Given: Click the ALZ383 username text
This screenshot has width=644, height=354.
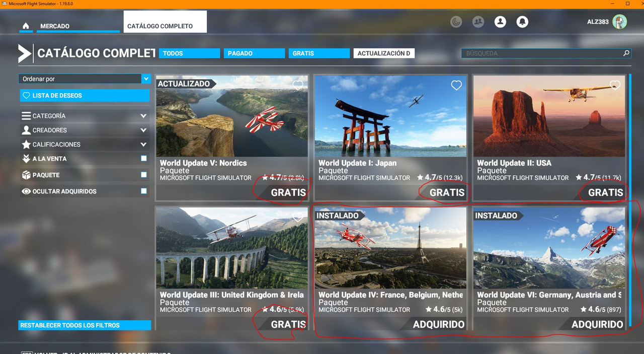Looking at the screenshot, I should [x=598, y=22].
